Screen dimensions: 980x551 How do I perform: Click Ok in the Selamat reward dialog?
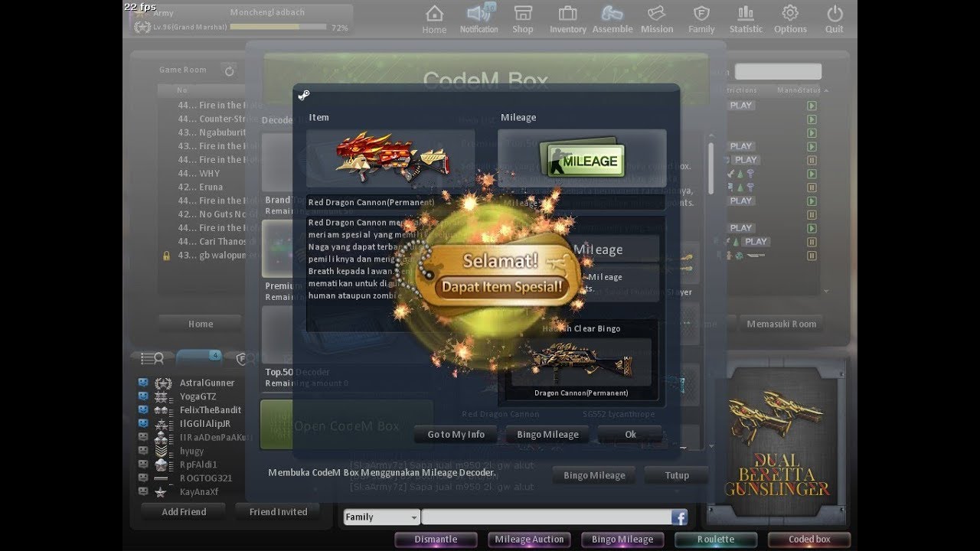click(x=630, y=434)
